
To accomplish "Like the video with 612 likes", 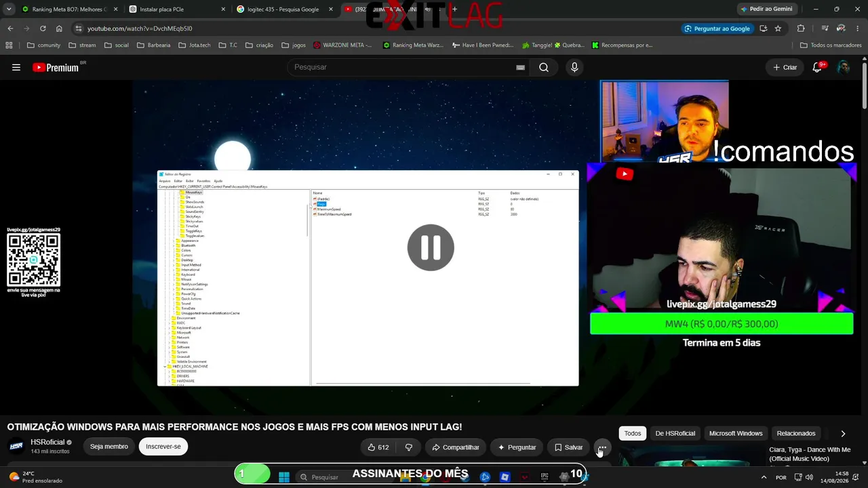I will [x=378, y=447].
